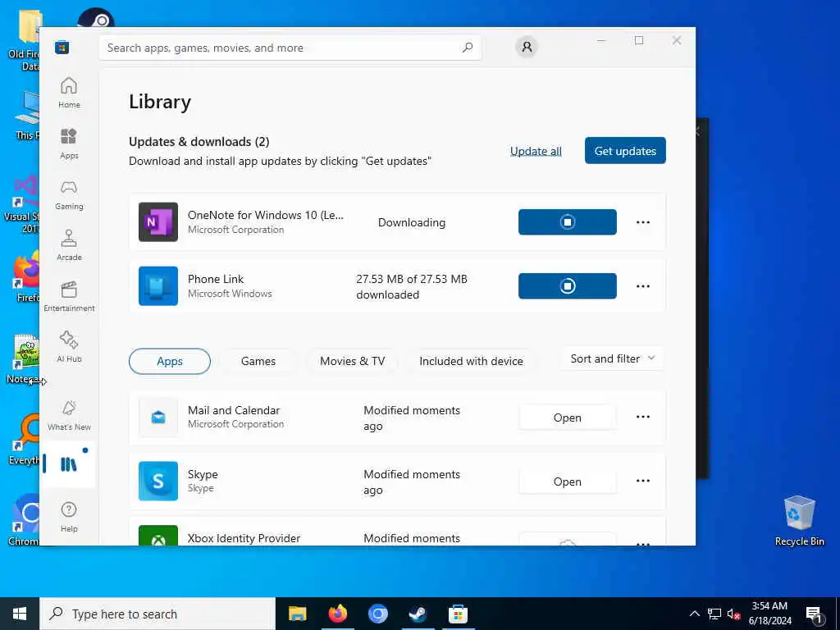Select Arcade in the sidebar
Screen dimensions: 840x630
coord(69,245)
